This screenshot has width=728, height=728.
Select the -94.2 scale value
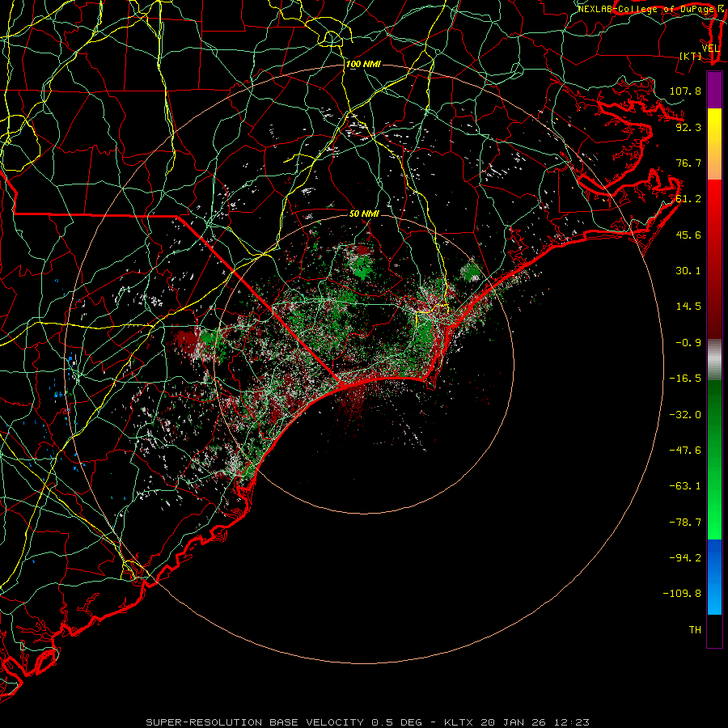tap(685, 558)
